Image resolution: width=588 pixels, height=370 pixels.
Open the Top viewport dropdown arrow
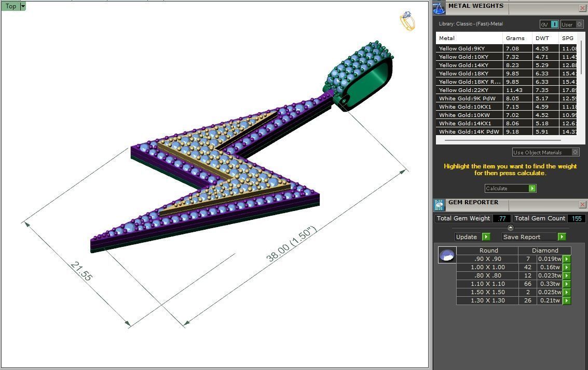pos(23,6)
